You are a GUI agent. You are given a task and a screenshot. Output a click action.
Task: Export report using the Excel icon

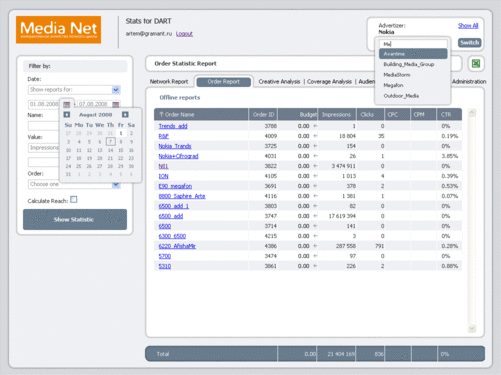pyautogui.click(x=476, y=63)
